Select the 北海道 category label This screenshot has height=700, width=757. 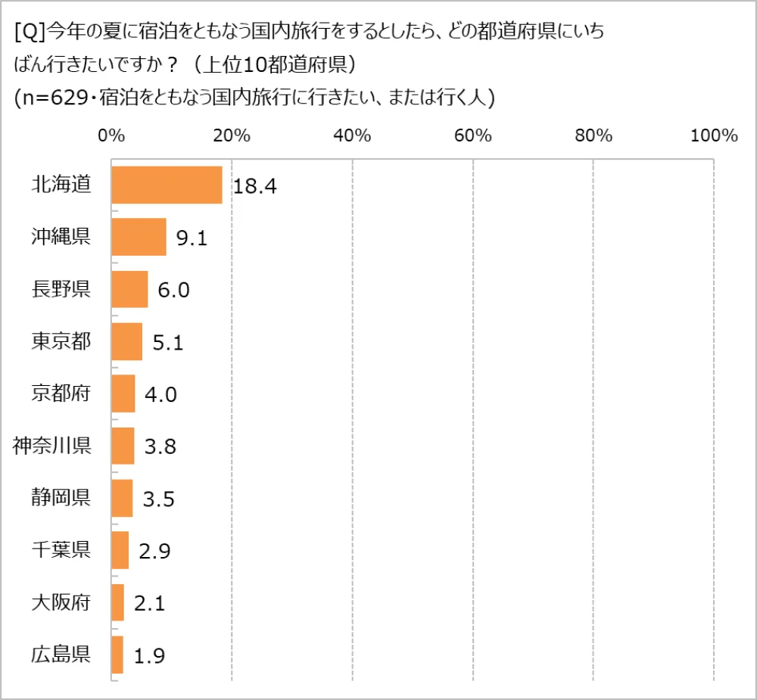(x=61, y=184)
